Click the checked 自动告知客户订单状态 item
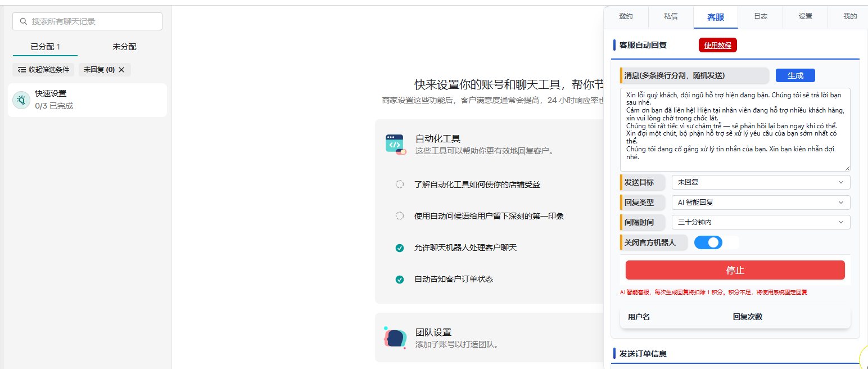This screenshot has height=369, width=868. pos(400,279)
